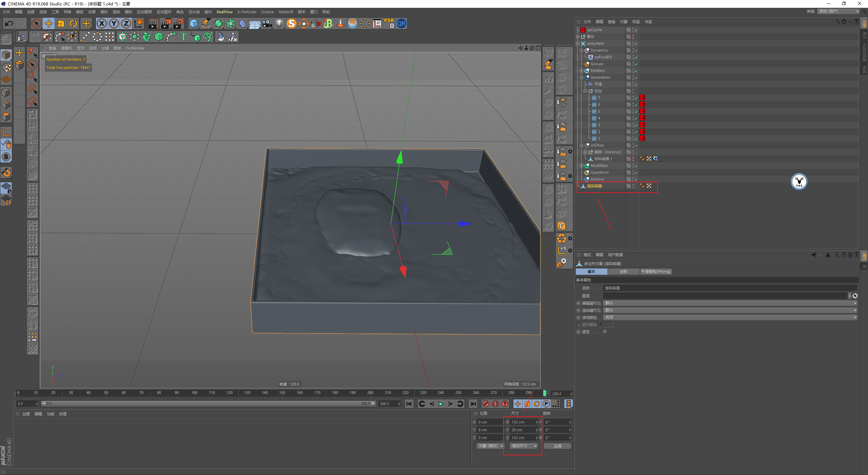The image size is (868, 475).
Task: Toggle the X-axis lock button
Action: tap(101, 24)
